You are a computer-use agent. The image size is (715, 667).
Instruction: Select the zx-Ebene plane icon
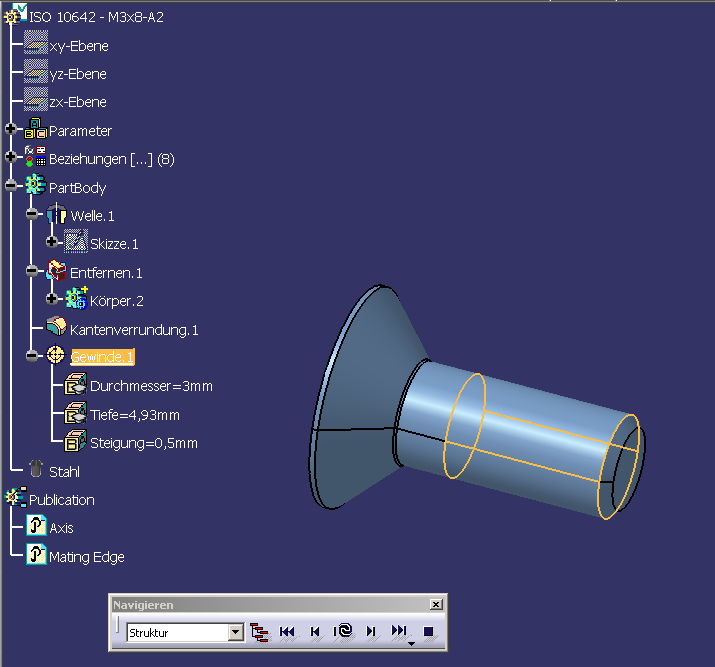tap(36, 99)
